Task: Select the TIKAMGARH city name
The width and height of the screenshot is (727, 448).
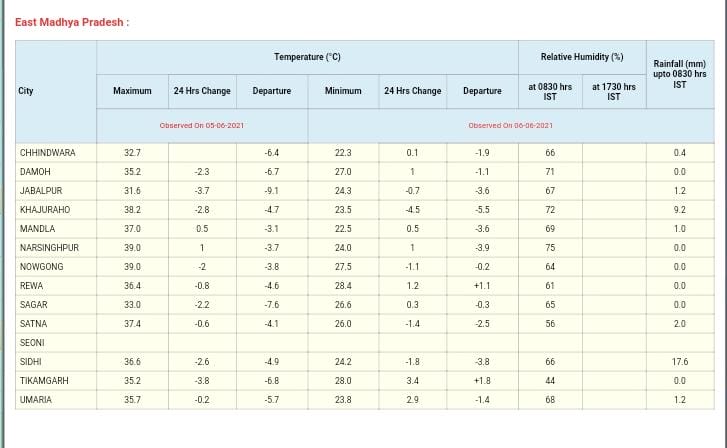Action: 44,381
